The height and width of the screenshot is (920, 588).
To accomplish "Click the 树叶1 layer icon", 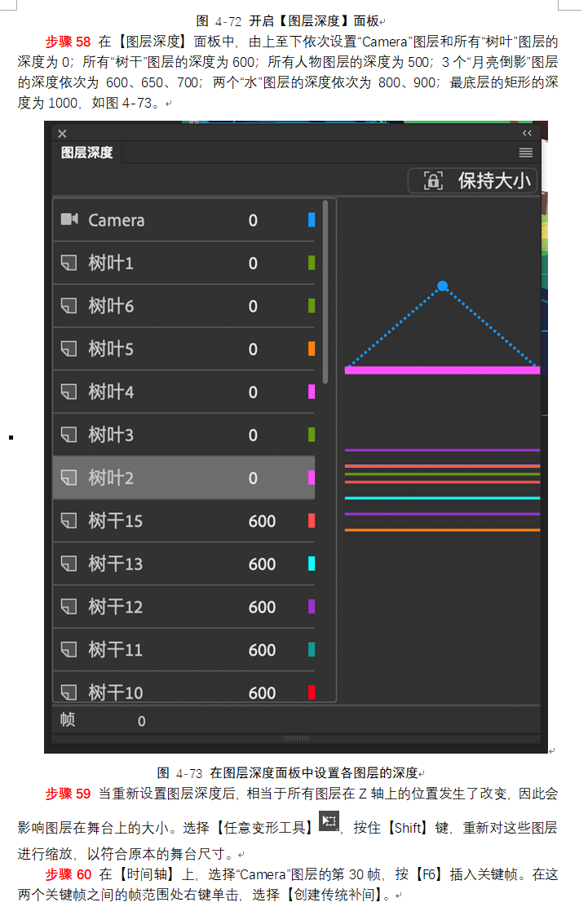I will 69,263.
